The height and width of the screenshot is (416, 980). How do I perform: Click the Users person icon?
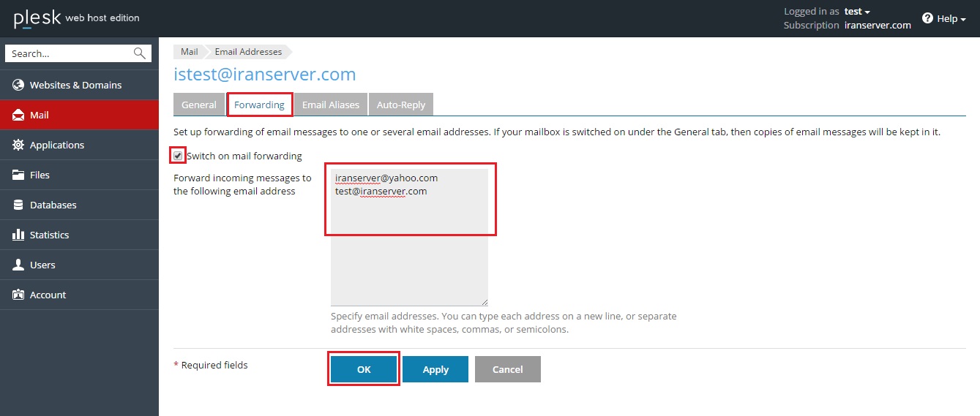click(18, 265)
